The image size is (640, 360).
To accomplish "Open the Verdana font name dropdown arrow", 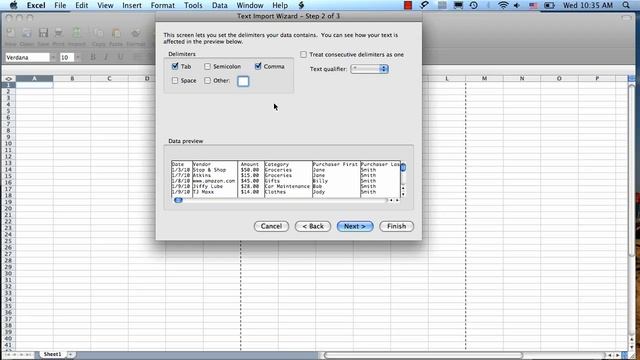I will pos(53,58).
